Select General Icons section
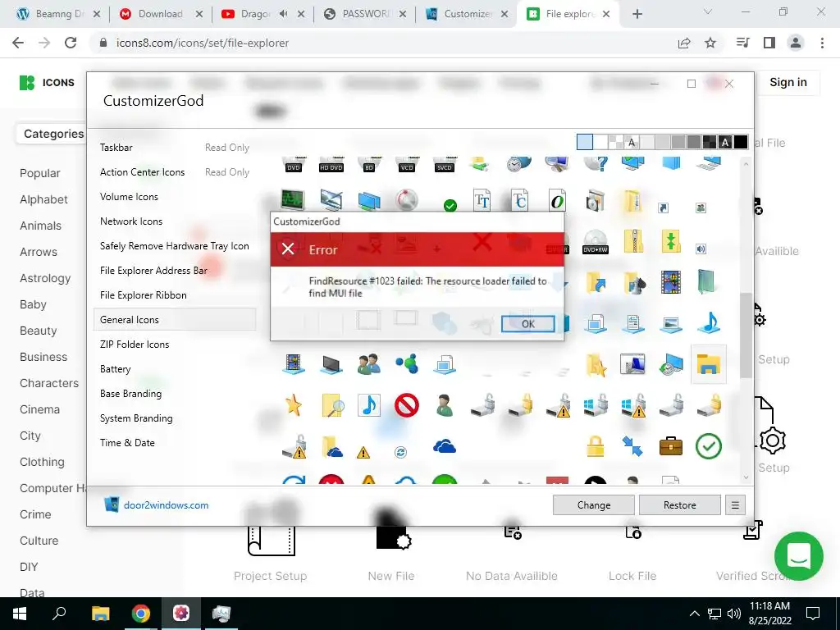 click(175, 320)
